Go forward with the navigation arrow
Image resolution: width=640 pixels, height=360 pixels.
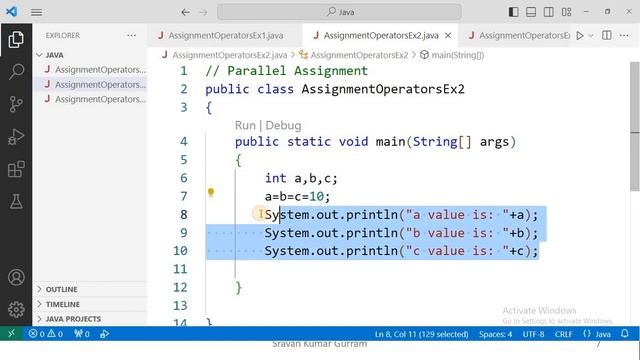tap(203, 12)
